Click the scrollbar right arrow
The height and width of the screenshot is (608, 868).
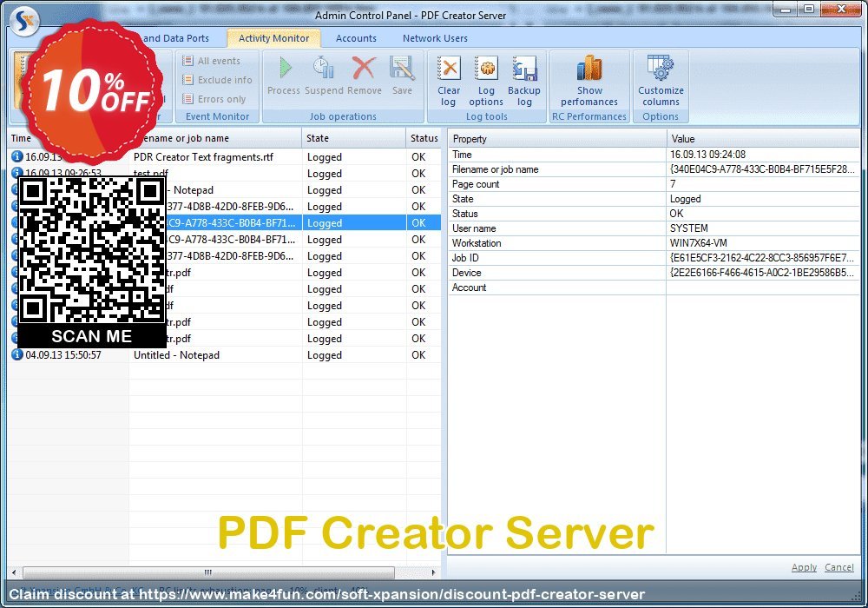[x=433, y=572]
